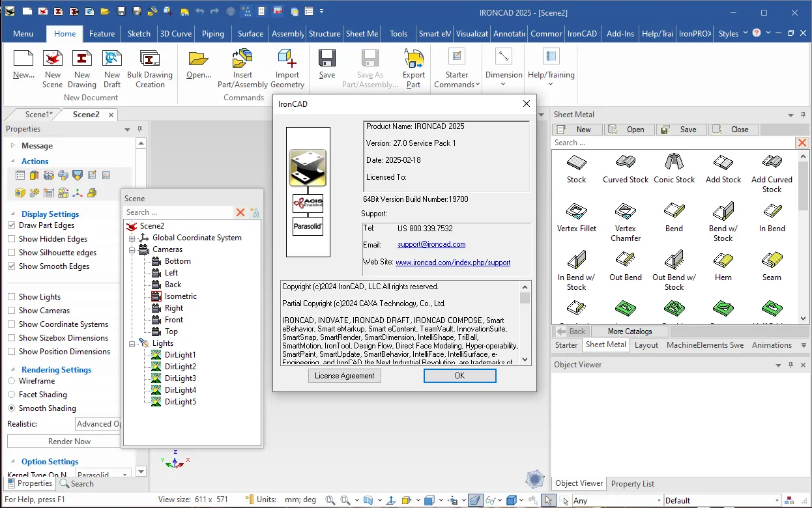Select In Bend w/ Stock catalog item
Screen dimensions: 812x508
point(577,270)
